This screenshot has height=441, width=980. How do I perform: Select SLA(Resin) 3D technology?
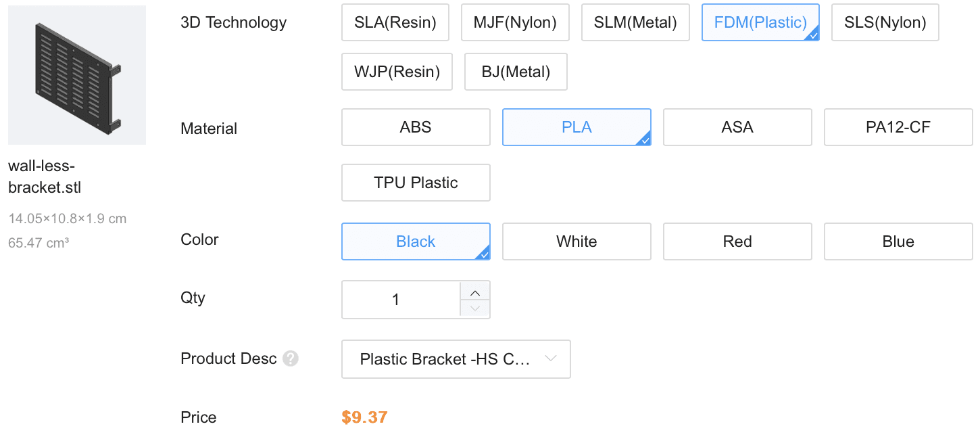[395, 23]
